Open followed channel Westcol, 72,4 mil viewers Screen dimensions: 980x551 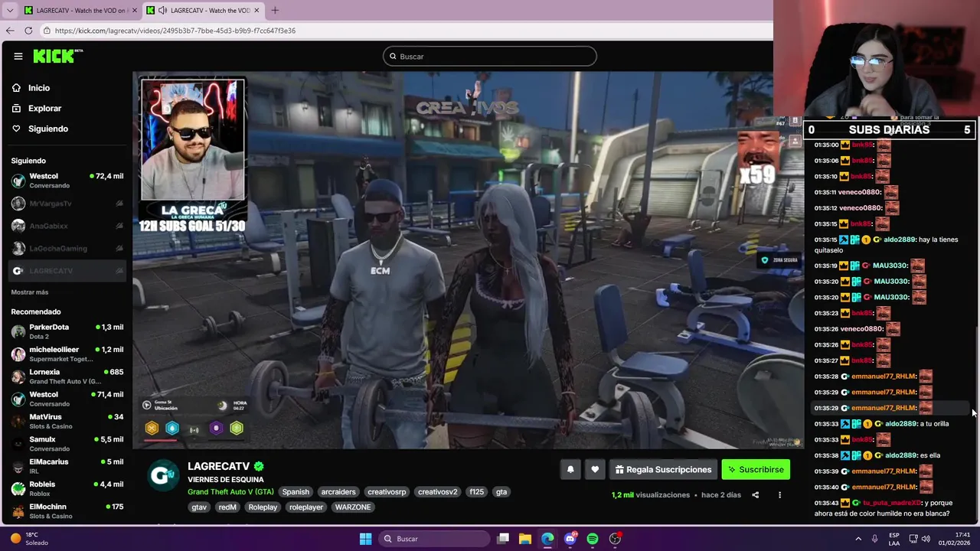pyautogui.click(x=67, y=181)
